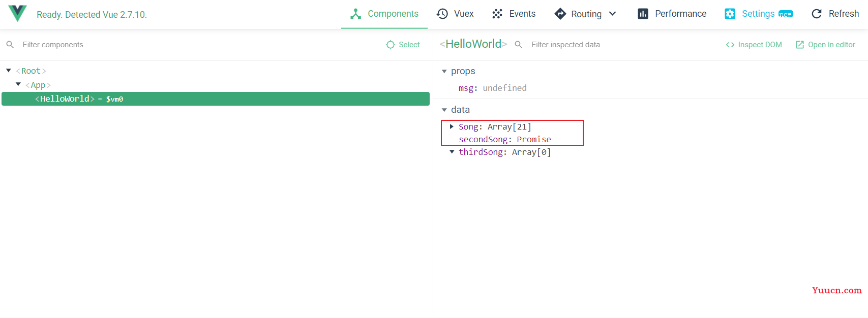Click the search icon beside Filter components
The image size is (868, 318).
(x=10, y=45)
